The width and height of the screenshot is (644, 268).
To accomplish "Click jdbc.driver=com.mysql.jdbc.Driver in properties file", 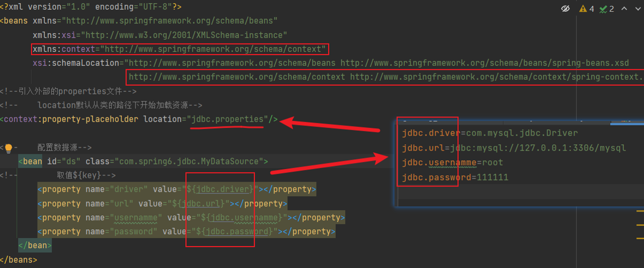I will tap(490, 132).
